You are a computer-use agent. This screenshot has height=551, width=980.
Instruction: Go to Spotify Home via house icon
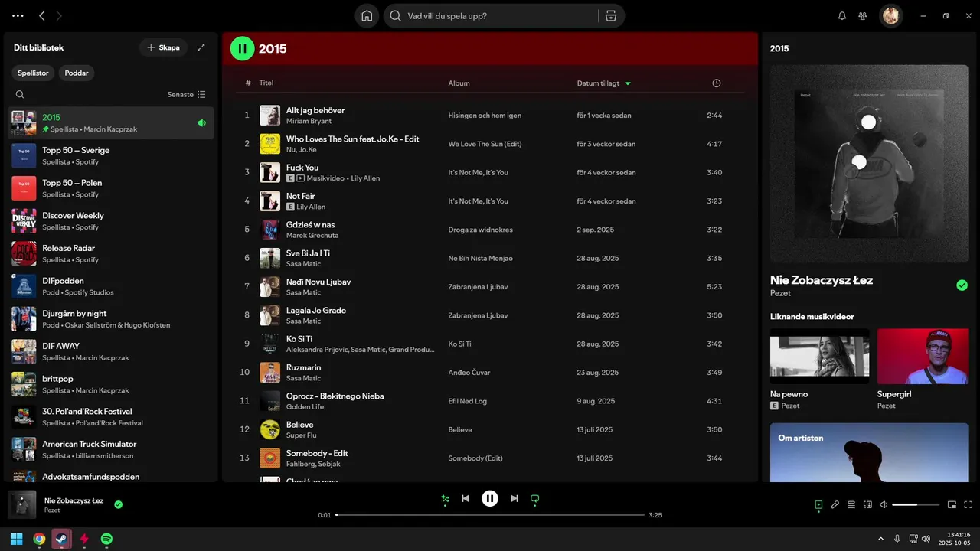click(x=367, y=15)
